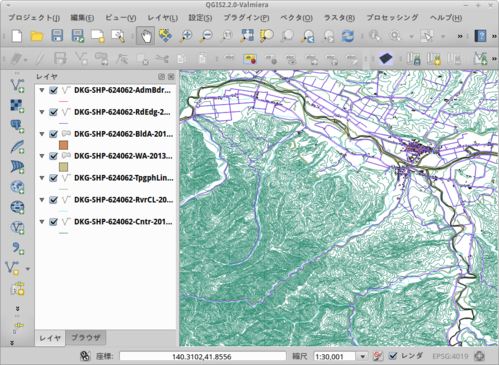Open the ビュー menu

120,18
